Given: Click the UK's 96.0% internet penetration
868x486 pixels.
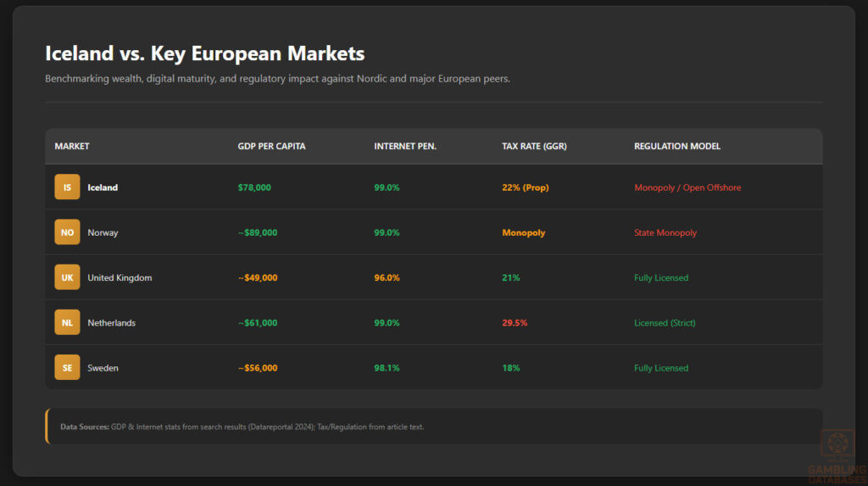Looking at the screenshot, I should pyautogui.click(x=387, y=277).
